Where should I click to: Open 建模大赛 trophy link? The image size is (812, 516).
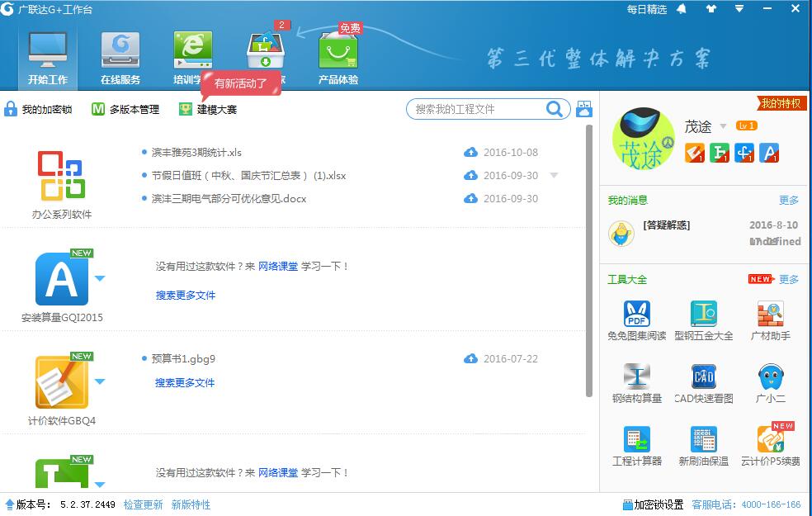coord(208,109)
